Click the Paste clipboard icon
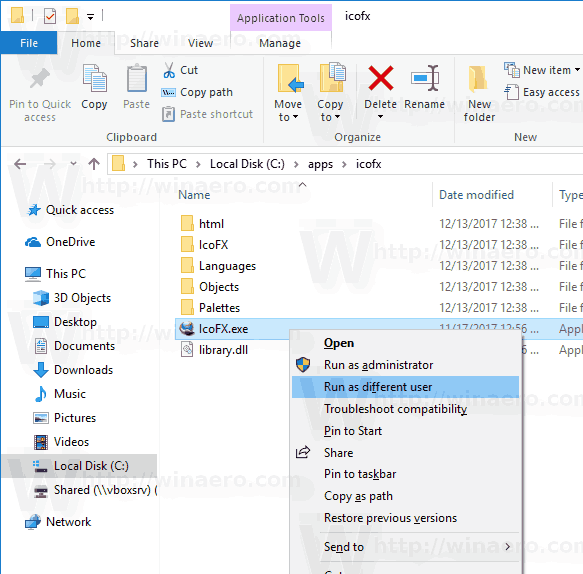 (136, 78)
